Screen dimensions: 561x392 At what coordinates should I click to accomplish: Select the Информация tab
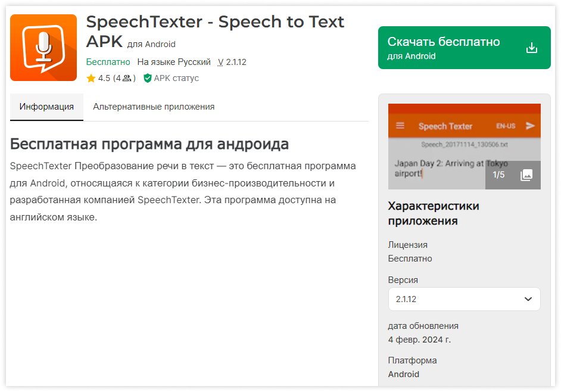click(x=46, y=107)
